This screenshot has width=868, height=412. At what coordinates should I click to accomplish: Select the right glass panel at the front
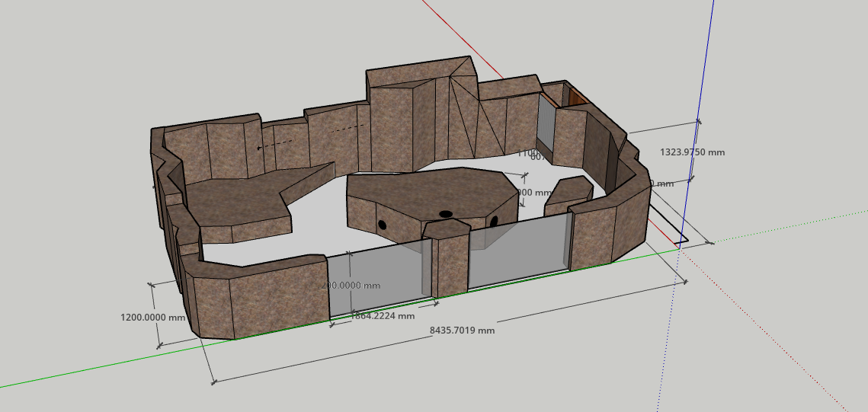click(x=519, y=251)
